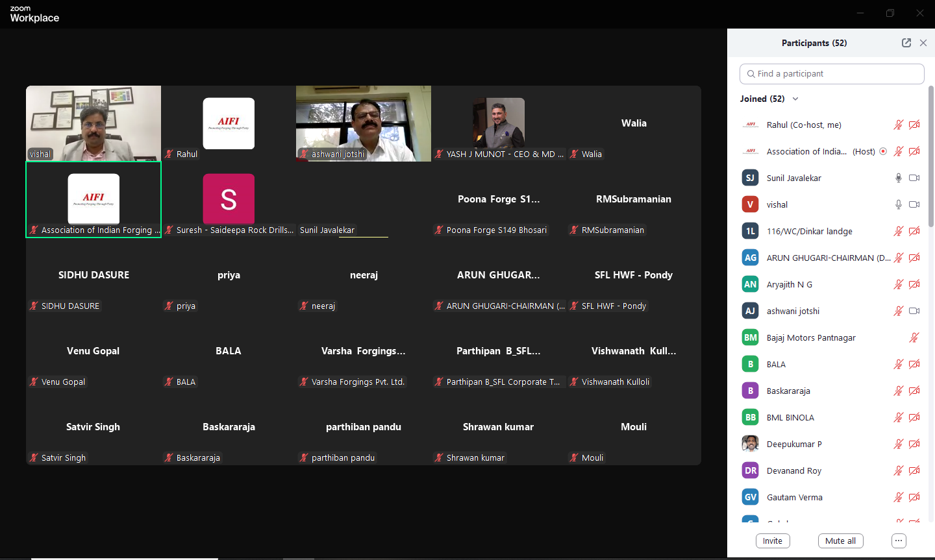This screenshot has width=935, height=560.
Task: Click camera icon for ashwani jotshi row
Action: (914, 311)
